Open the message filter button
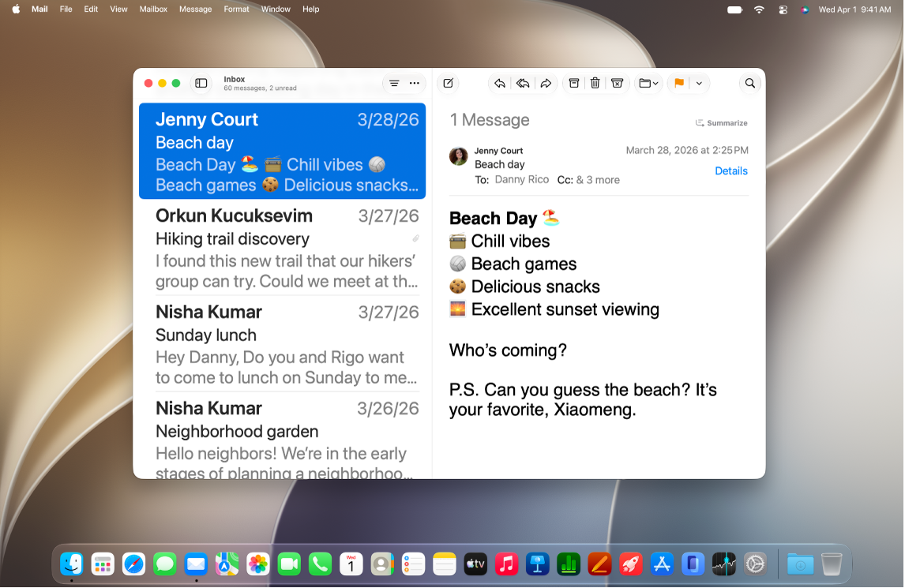The height and width of the screenshot is (588, 905). coord(394,83)
